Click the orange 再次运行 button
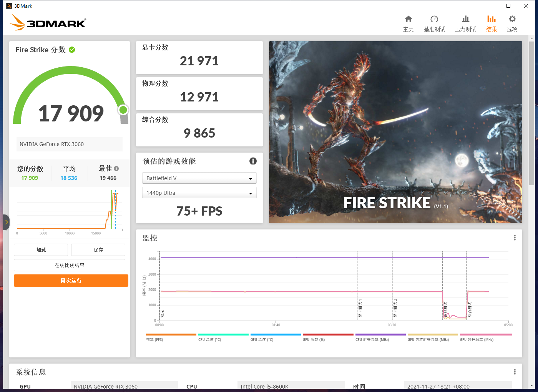538x392 pixels. (71, 281)
